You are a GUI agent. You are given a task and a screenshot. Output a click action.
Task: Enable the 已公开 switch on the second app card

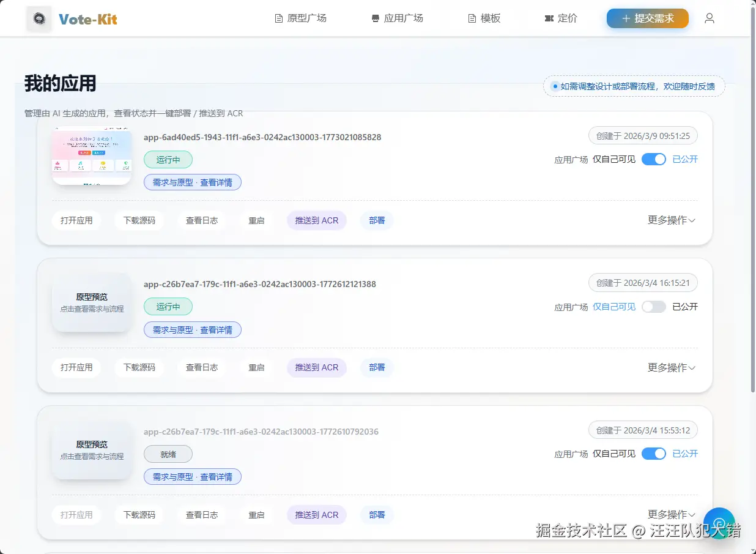pyautogui.click(x=654, y=307)
